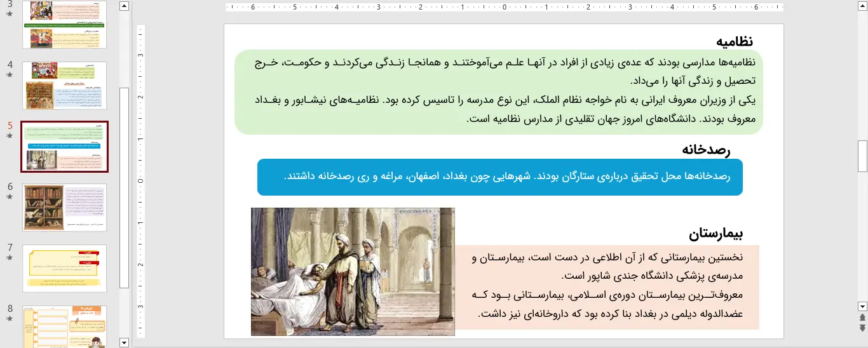
Task: Go to next slide using double-down arrow
Action: click(862, 328)
